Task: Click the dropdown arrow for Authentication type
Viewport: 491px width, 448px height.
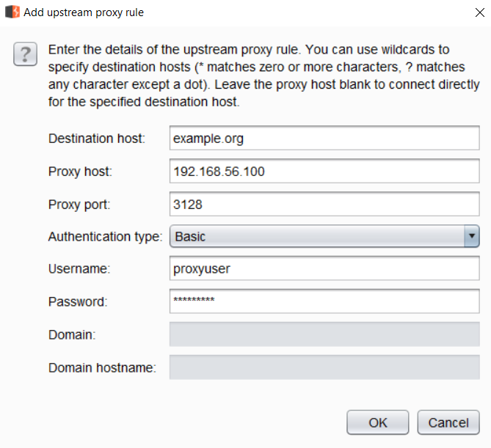Action: pyautogui.click(x=471, y=237)
